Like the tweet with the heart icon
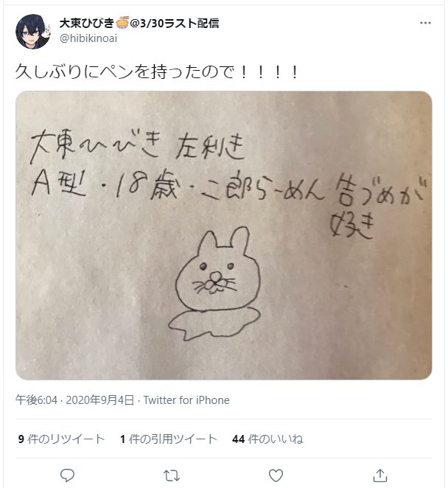Viewport: 448px width, 488px height. click(276, 475)
